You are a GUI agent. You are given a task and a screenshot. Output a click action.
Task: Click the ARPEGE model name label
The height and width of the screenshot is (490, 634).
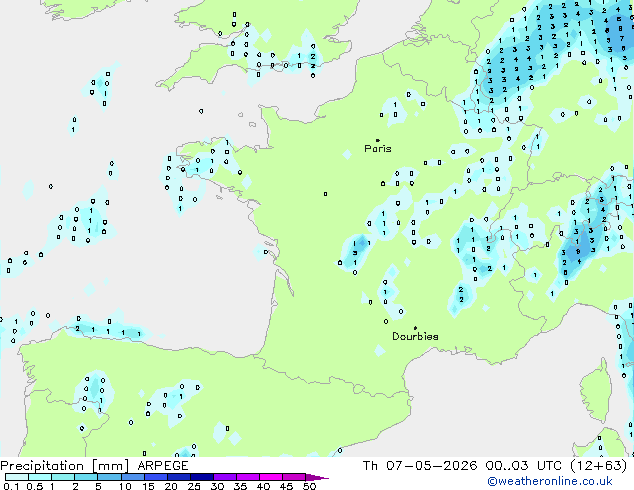pos(163,466)
